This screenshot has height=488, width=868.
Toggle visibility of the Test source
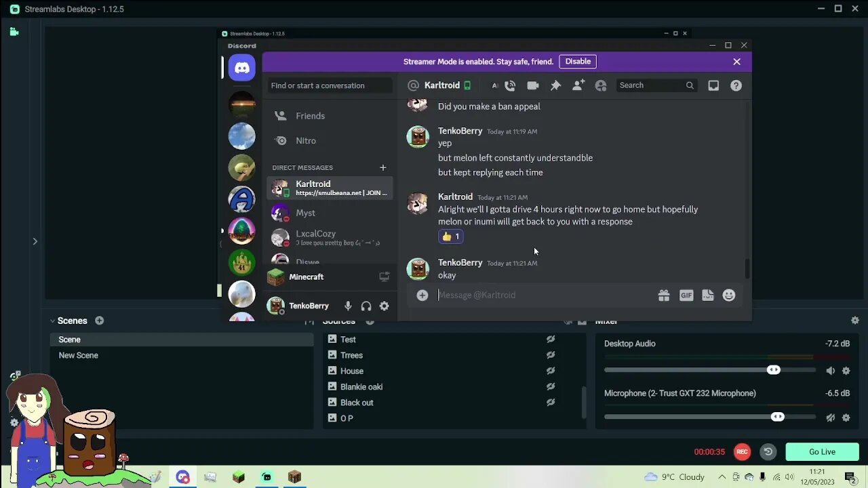[551, 340]
